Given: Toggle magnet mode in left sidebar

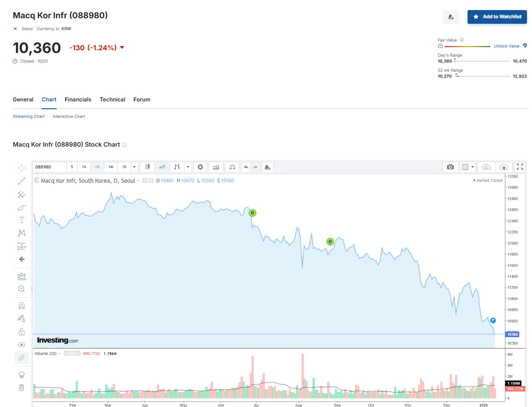Looking at the screenshot, I should tap(21, 306).
